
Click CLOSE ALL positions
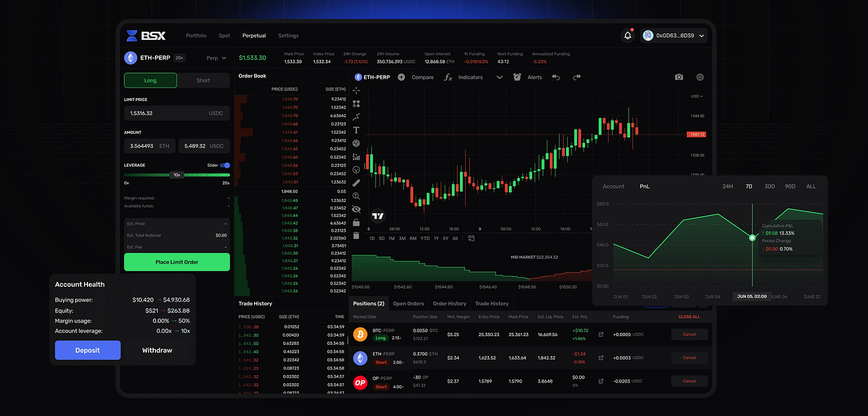tap(689, 317)
